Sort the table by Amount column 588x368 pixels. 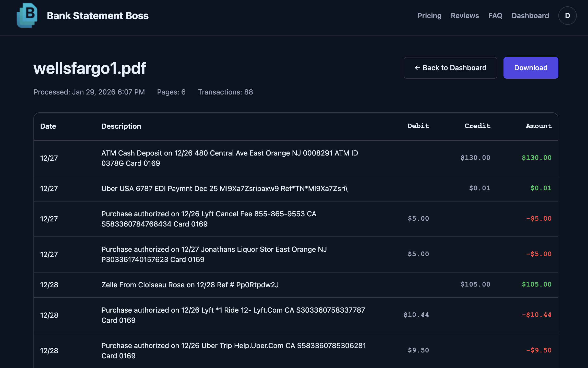(539, 126)
